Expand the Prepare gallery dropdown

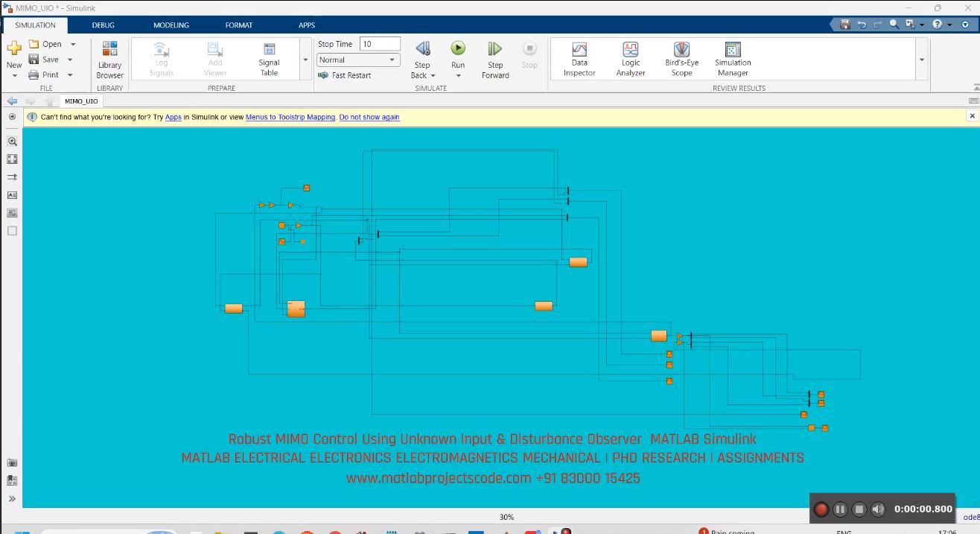(x=305, y=60)
